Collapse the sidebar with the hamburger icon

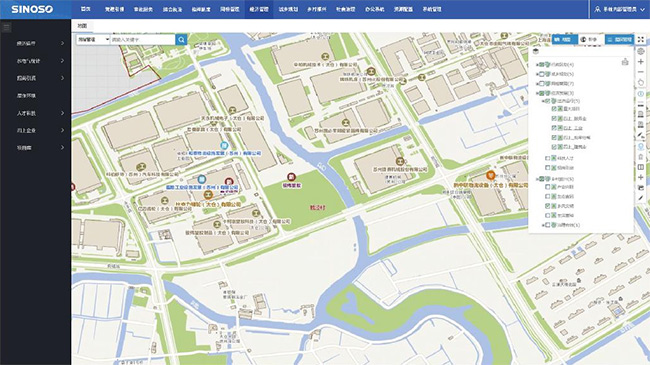(x=6, y=28)
